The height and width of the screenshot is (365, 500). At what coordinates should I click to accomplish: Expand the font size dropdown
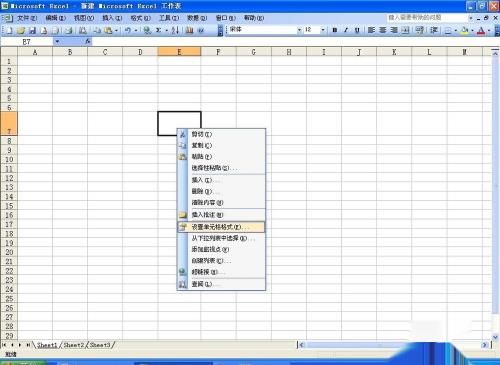323,30
